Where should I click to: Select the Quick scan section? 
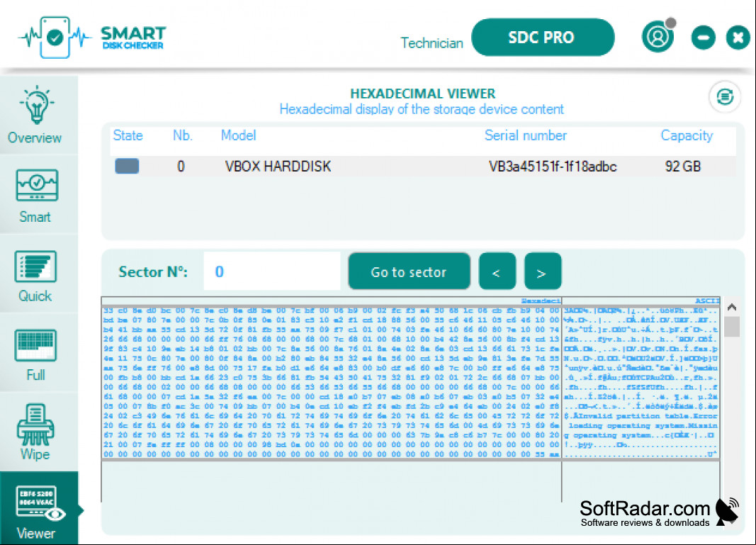click(35, 275)
